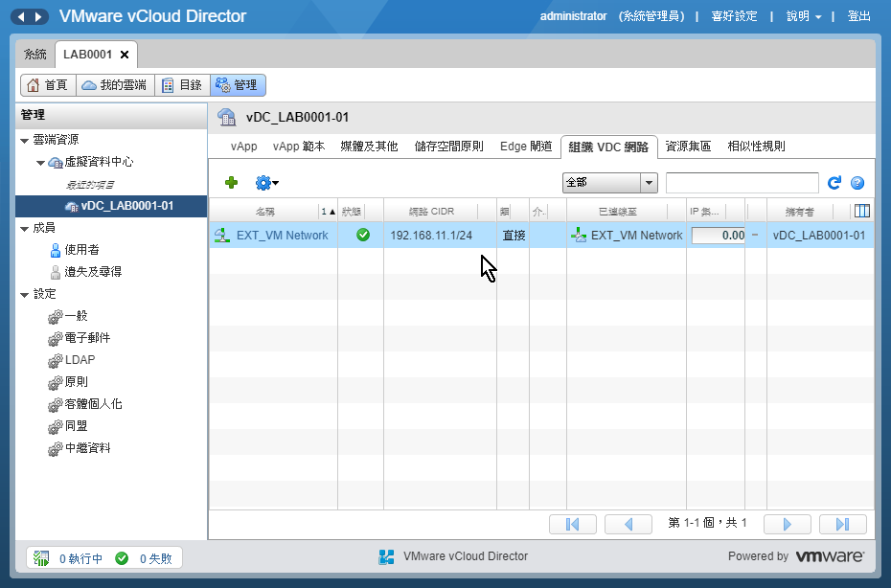
Task: Switch to the 資源集區 tab
Action: (688, 147)
